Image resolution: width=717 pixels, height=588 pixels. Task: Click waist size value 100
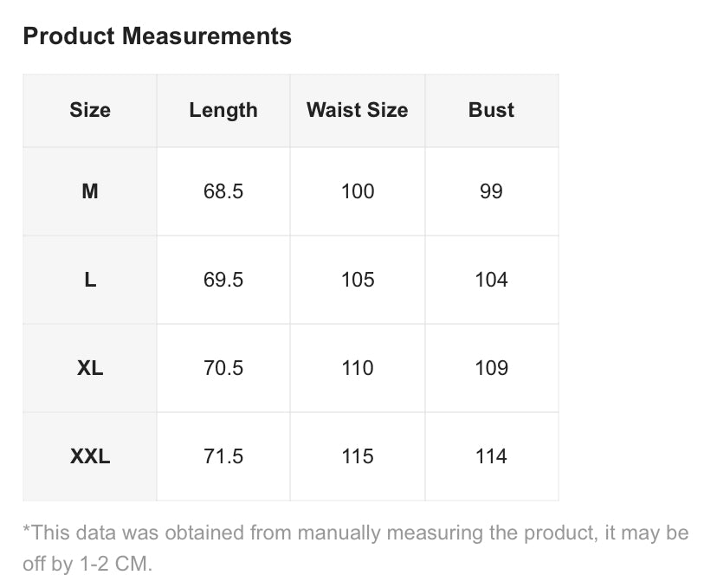[x=358, y=191]
